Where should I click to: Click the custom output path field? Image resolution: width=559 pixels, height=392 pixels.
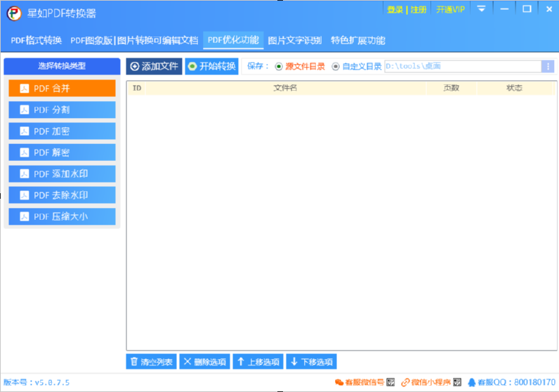point(461,67)
